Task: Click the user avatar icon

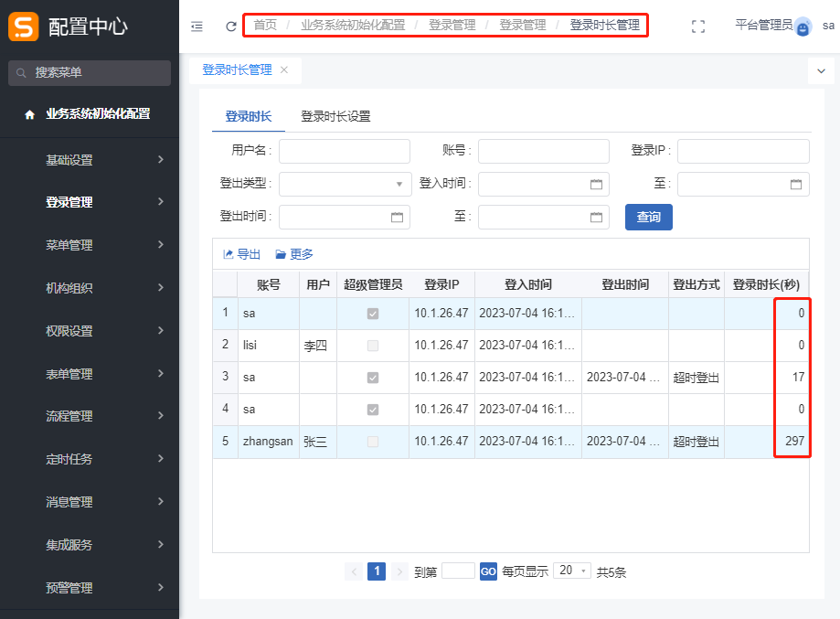Action: tap(803, 27)
